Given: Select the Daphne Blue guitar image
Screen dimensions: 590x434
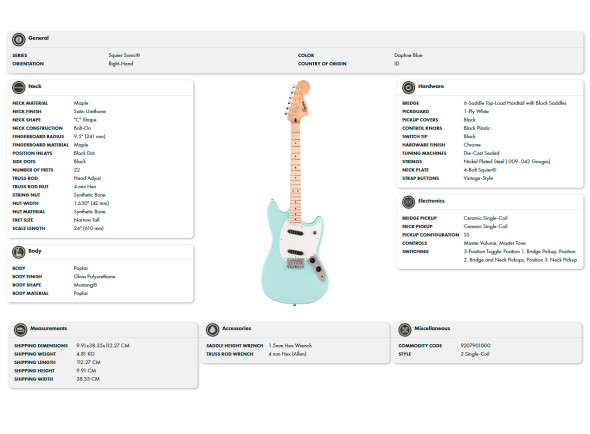Looking at the screenshot, I should pyautogui.click(x=295, y=192).
